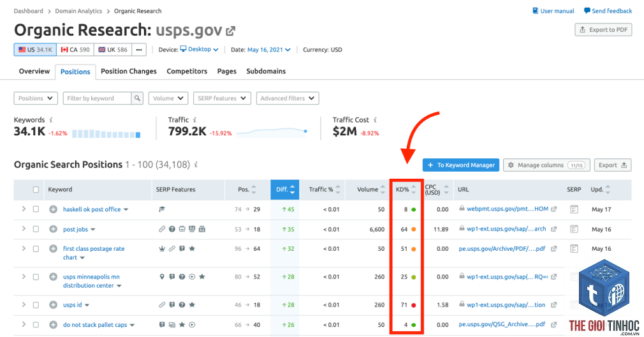Viewport: 644px width, 337px height.
Task: Open external link for pe.usps.gov/Archive/PDF URL
Action: pyautogui.click(x=553, y=249)
